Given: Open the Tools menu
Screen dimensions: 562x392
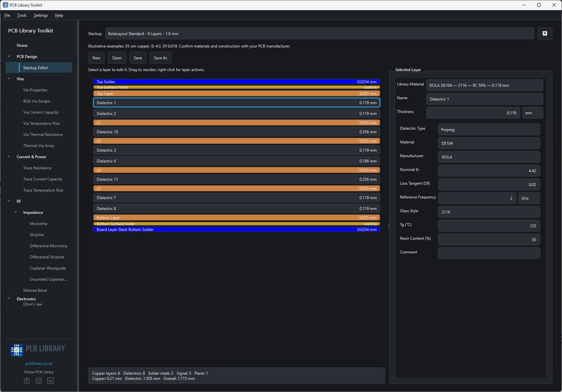Looking at the screenshot, I should (x=22, y=15).
